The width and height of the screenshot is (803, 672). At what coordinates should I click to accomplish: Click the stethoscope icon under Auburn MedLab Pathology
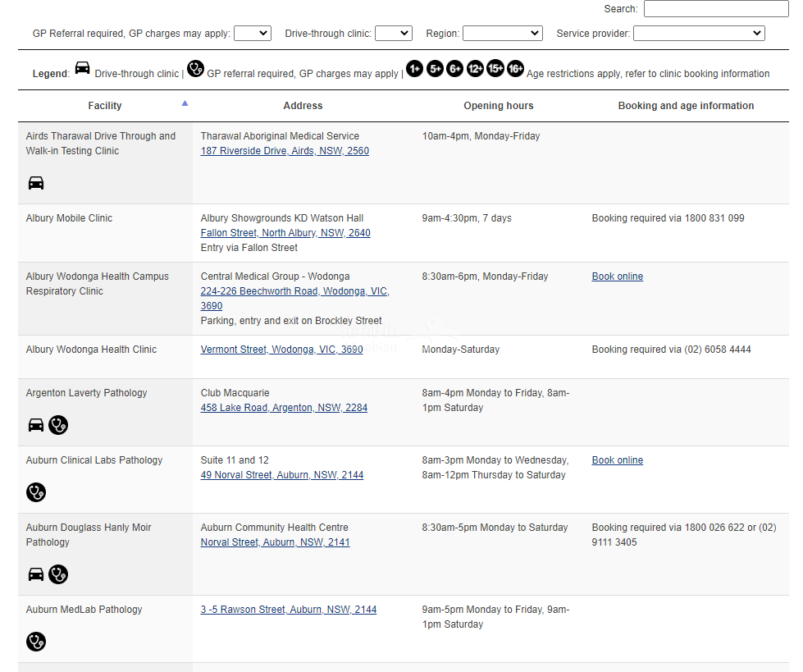(36, 642)
